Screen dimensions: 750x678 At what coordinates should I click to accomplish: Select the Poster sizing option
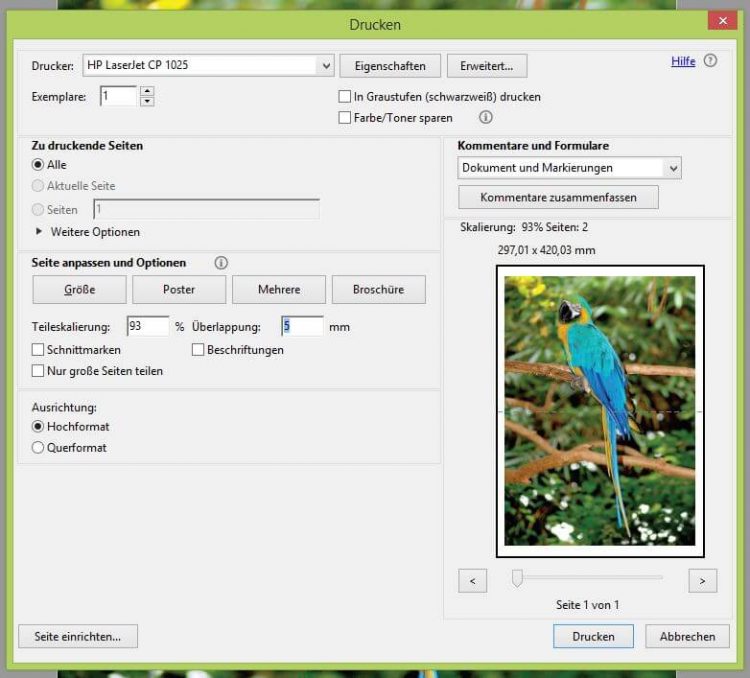[179, 289]
